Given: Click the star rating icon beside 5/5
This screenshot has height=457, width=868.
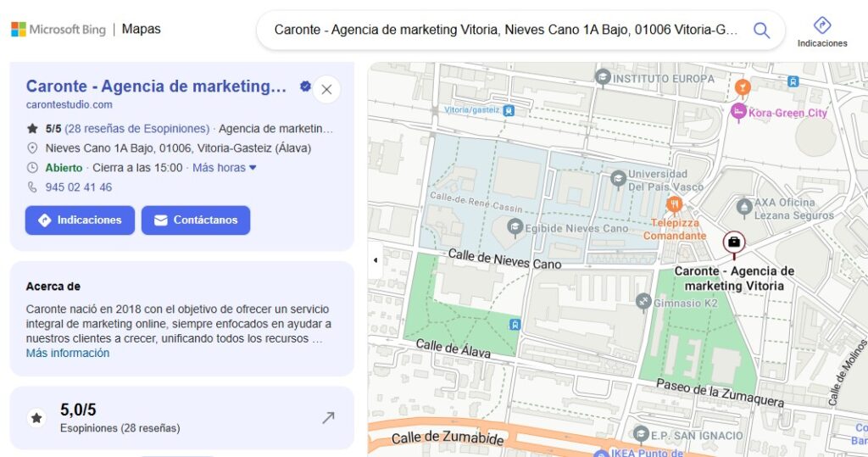Looking at the screenshot, I should click(33, 129).
